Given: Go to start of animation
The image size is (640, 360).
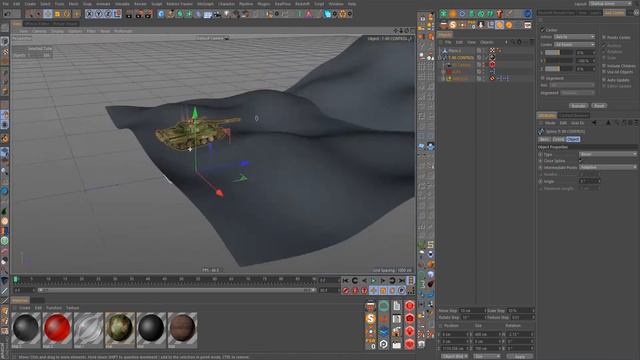Looking at the screenshot, I should pos(345,281).
